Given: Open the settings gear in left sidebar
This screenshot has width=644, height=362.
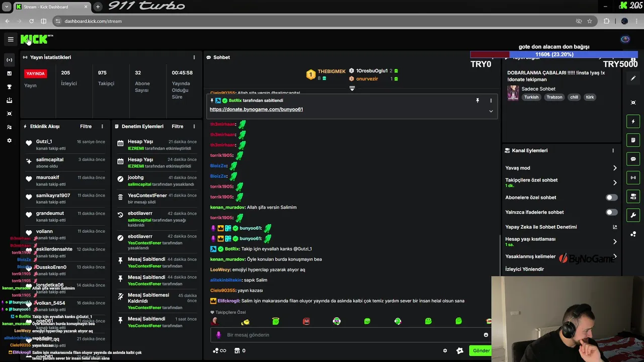Looking at the screenshot, I should pyautogui.click(x=9, y=141).
